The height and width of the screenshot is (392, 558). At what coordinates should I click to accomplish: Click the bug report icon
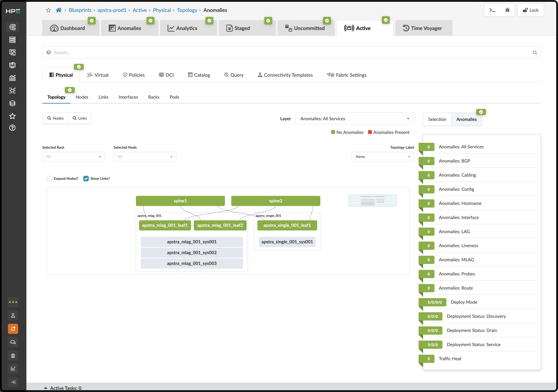507,10
